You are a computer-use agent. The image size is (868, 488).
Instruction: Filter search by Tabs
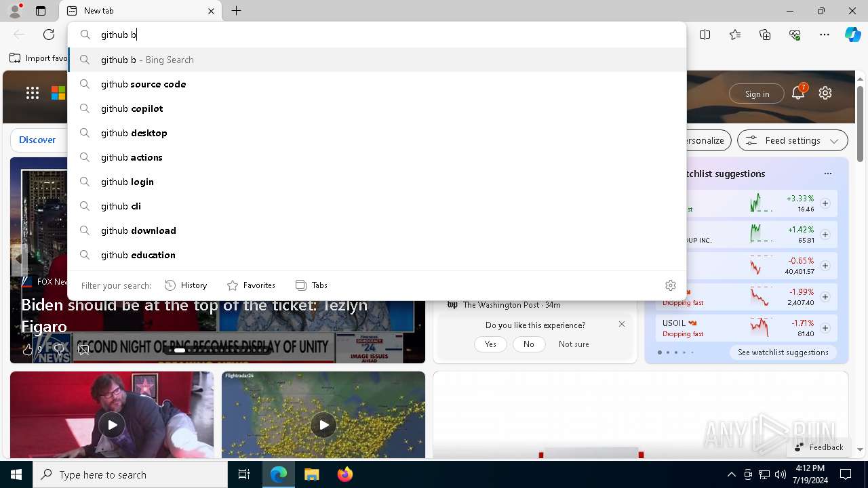click(311, 285)
